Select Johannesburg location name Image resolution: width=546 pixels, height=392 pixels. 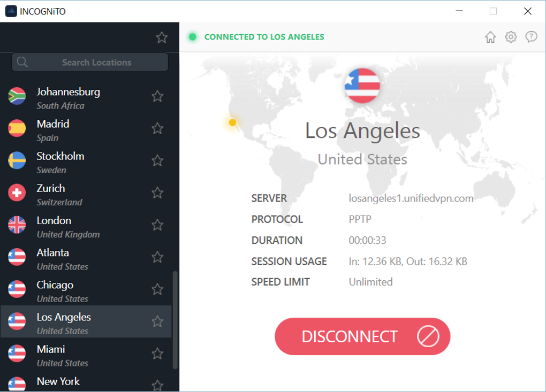[69, 92]
